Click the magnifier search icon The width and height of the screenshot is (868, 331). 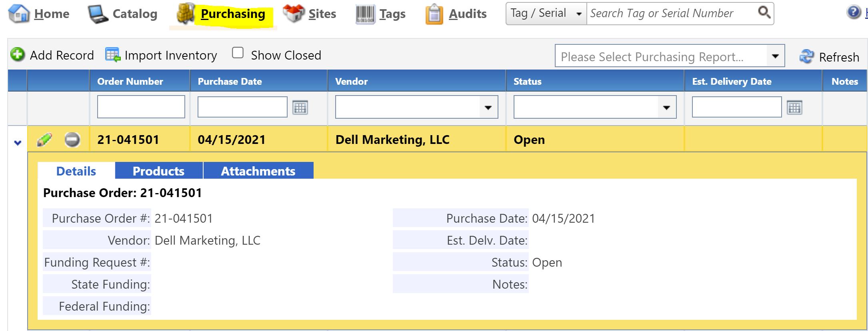tap(764, 12)
